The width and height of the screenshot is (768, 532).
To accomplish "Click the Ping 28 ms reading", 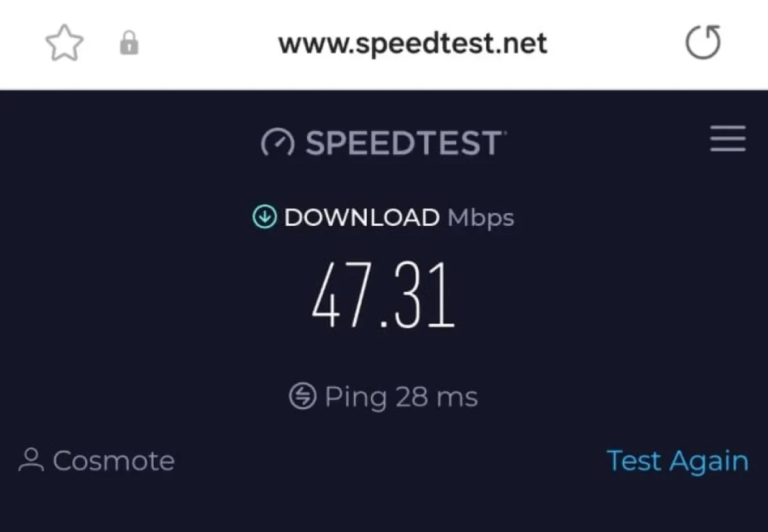I will (x=401, y=398).
